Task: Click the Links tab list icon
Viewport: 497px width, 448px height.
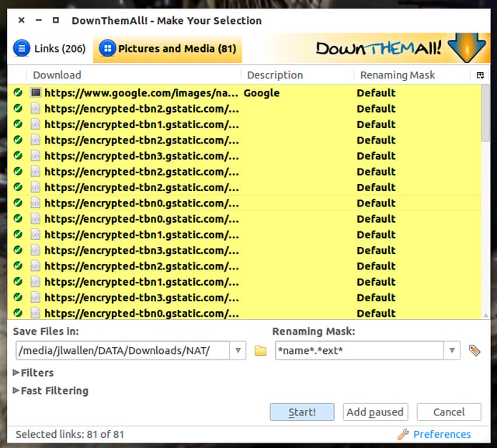Action: pos(22,48)
